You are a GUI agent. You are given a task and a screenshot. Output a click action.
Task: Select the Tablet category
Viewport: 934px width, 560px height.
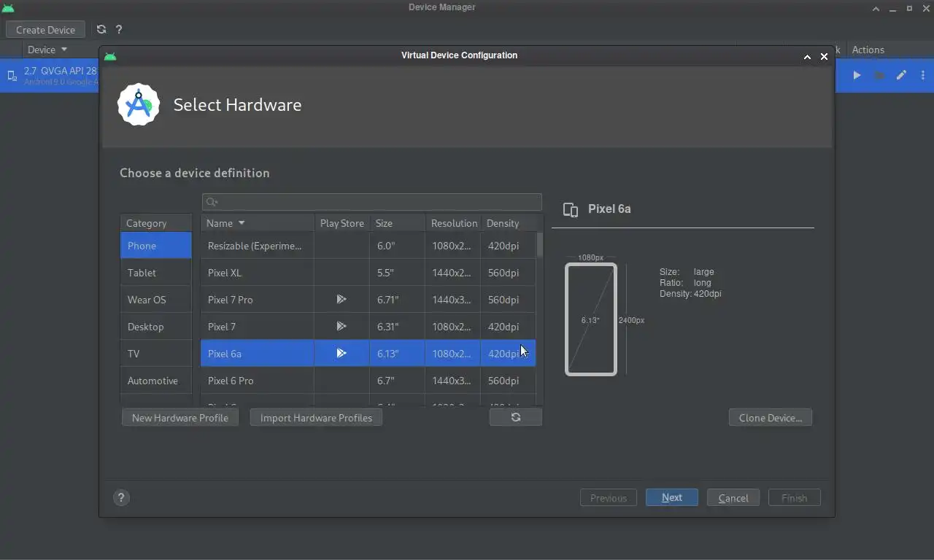pyautogui.click(x=156, y=273)
